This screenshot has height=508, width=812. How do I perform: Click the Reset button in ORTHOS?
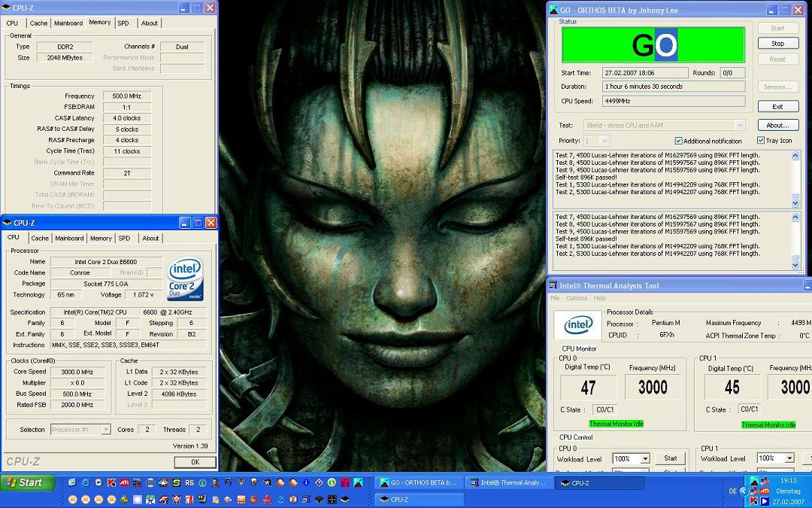pyautogui.click(x=778, y=59)
